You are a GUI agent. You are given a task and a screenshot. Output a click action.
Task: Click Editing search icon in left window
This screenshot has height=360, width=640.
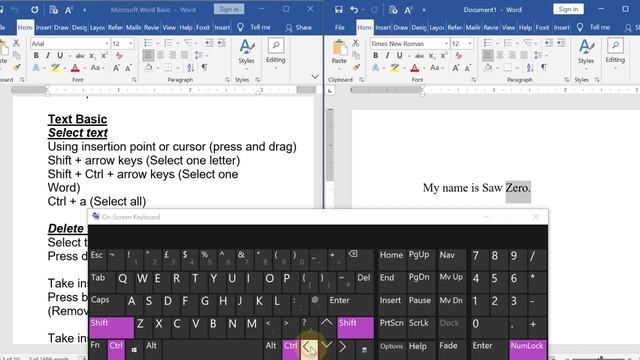tap(276, 46)
